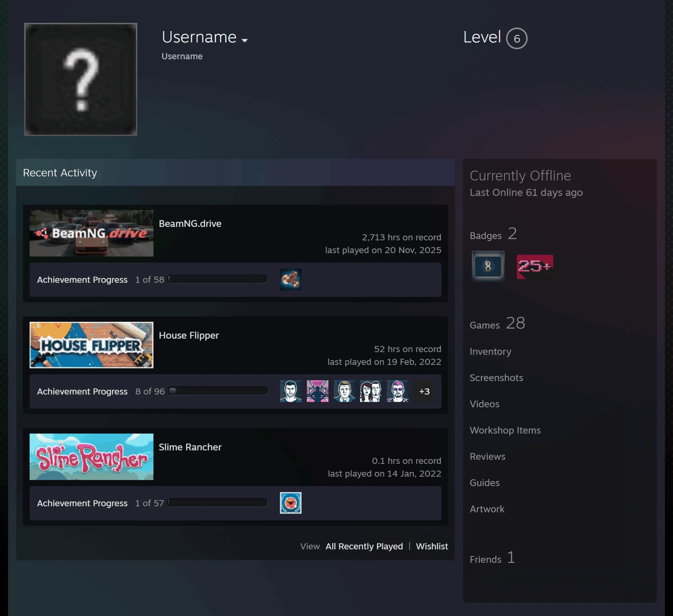Click first House Flipper achievement portrait icon

(x=291, y=391)
